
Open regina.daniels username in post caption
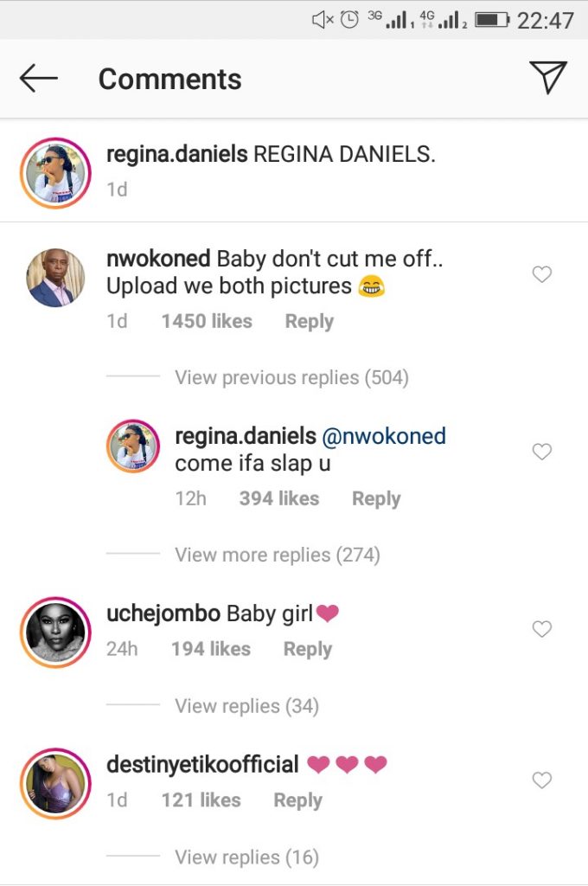tap(176, 155)
